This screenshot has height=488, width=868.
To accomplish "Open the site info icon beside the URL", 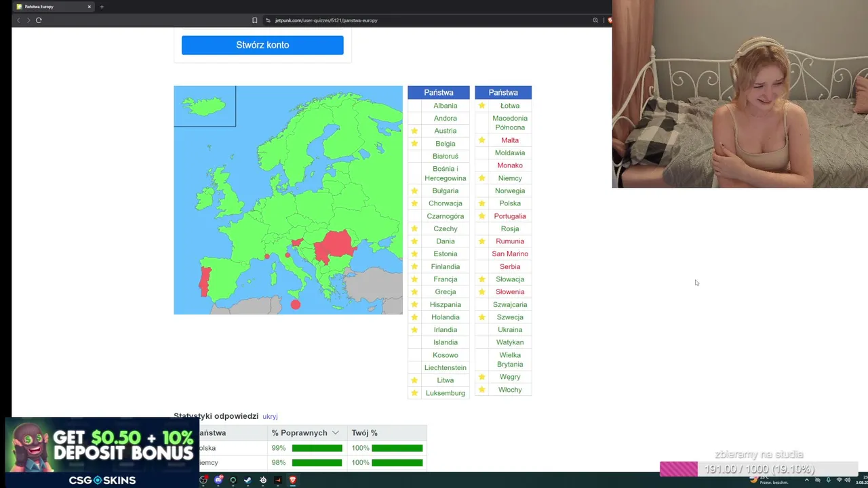I will point(268,20).
